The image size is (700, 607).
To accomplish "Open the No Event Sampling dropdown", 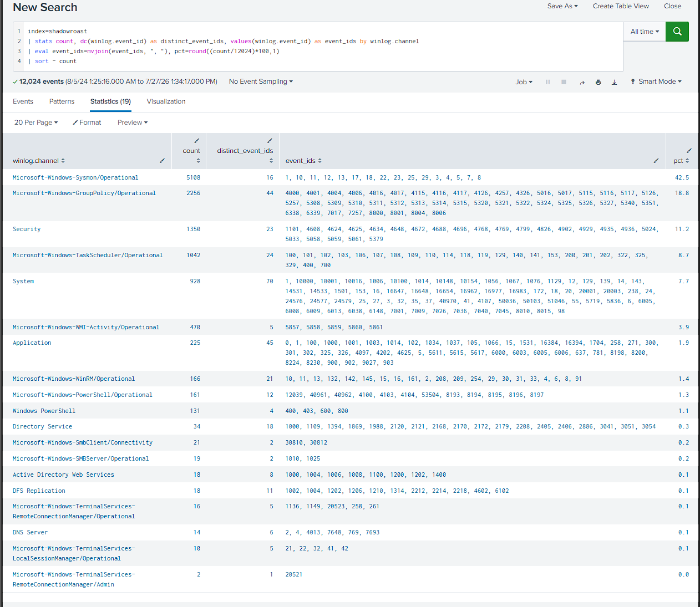I will click(261, 81).
